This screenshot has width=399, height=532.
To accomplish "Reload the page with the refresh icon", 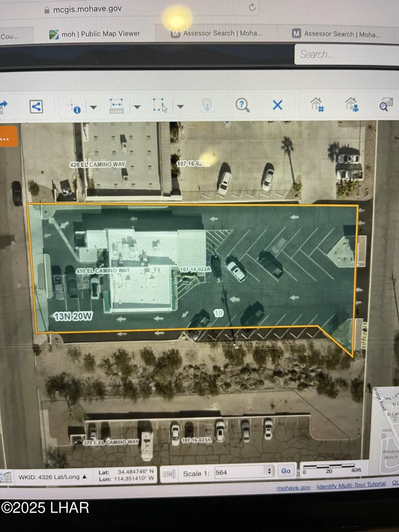I will click(252, 7).
